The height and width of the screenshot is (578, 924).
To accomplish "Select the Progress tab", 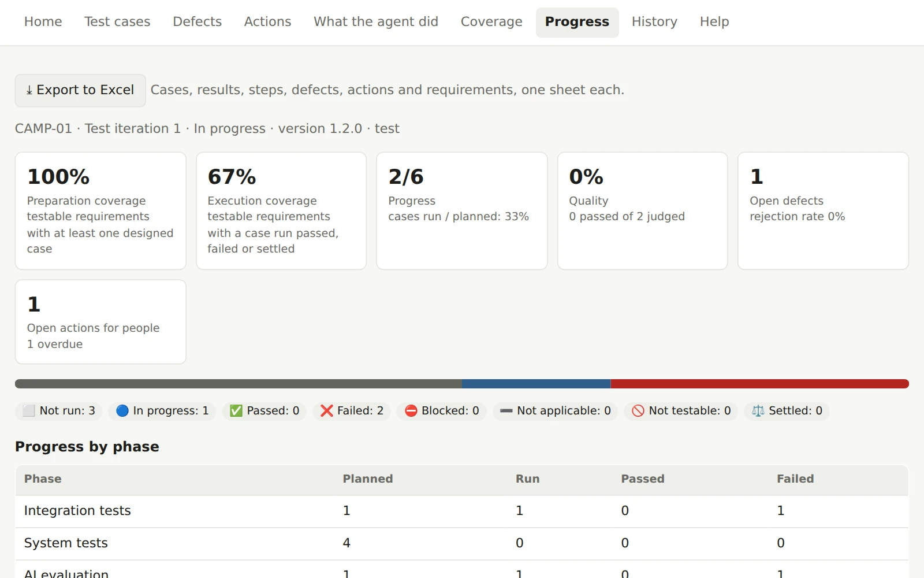I will 577,22.
